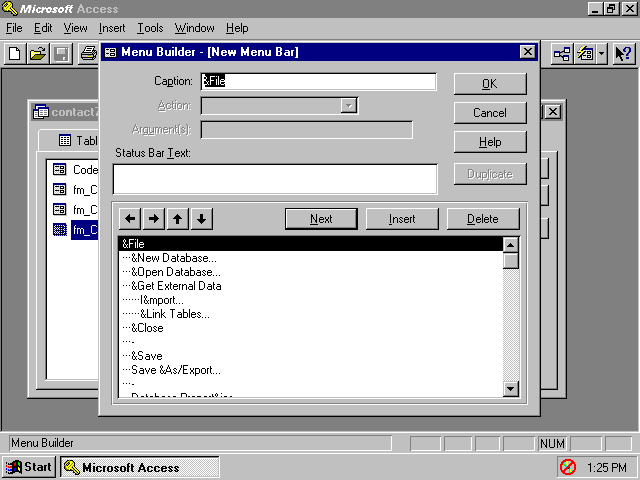Image resolution: width=640 pixels, height=480 pixels.
Task: Select the I&mport... entry
Action: 311,300
